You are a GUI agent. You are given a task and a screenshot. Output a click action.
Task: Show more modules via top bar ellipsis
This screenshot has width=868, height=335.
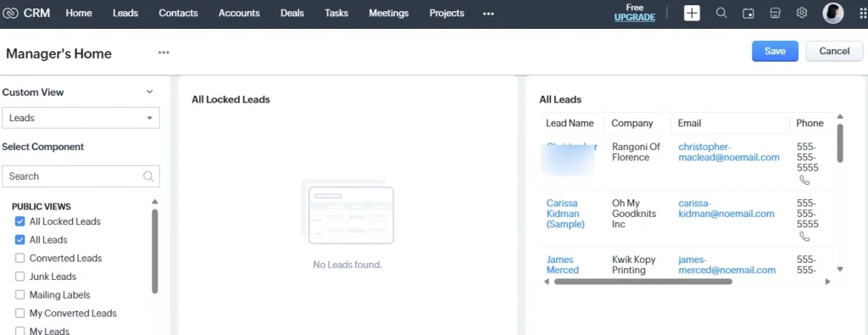pos(487,14)
